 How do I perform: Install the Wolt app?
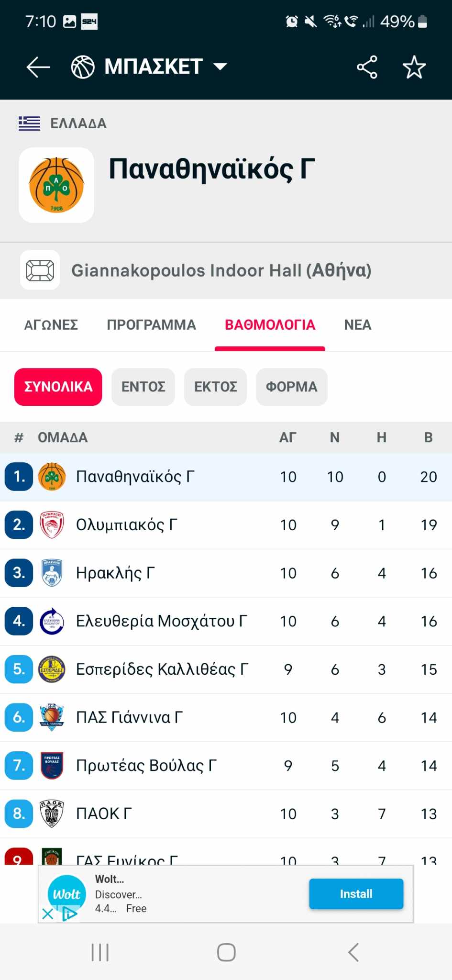(356, 893)
